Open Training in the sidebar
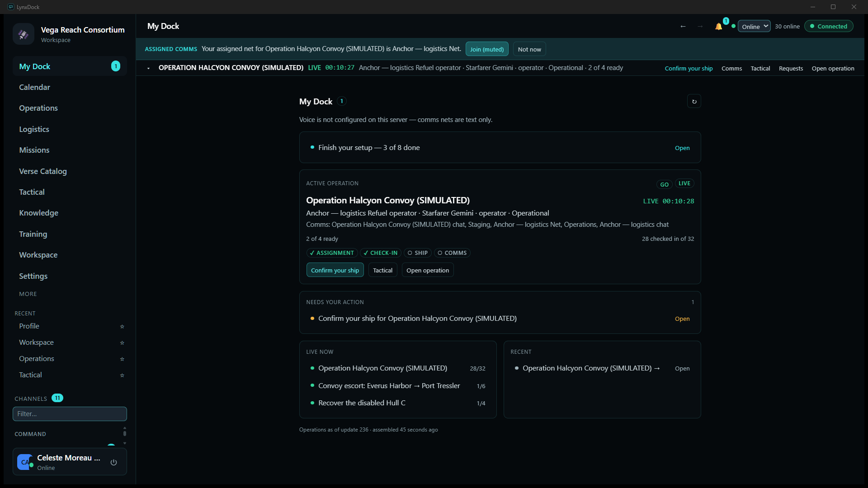This screenshot has height=488, width=868. 70,234
